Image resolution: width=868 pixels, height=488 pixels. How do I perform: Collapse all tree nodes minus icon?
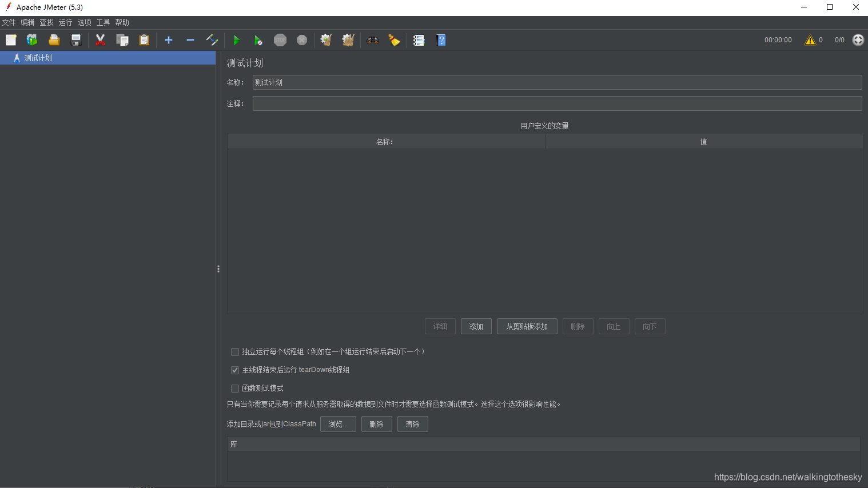pyautogui.click(x=190, y=40)
